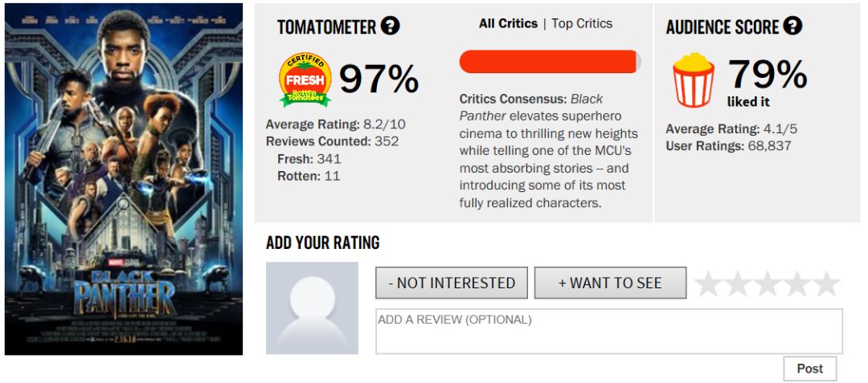Rate the movie two stars

pyautogui.click(x=738, y=283)
